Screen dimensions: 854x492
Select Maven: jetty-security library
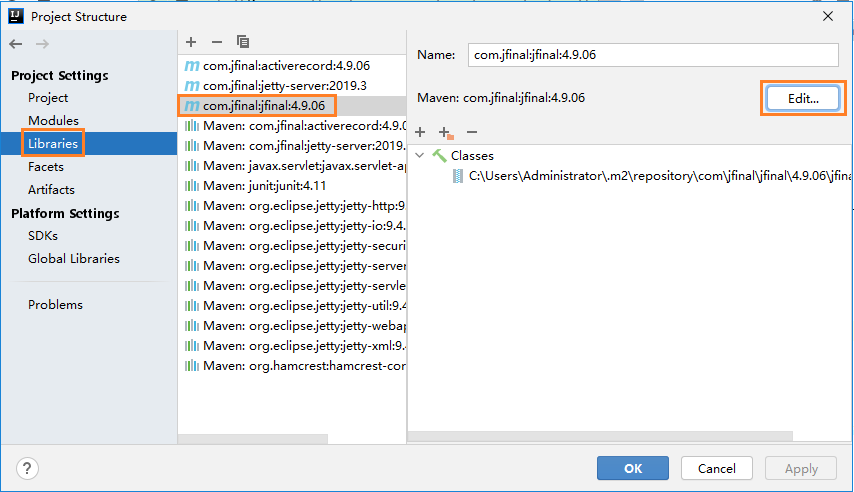tap(292, 246)
